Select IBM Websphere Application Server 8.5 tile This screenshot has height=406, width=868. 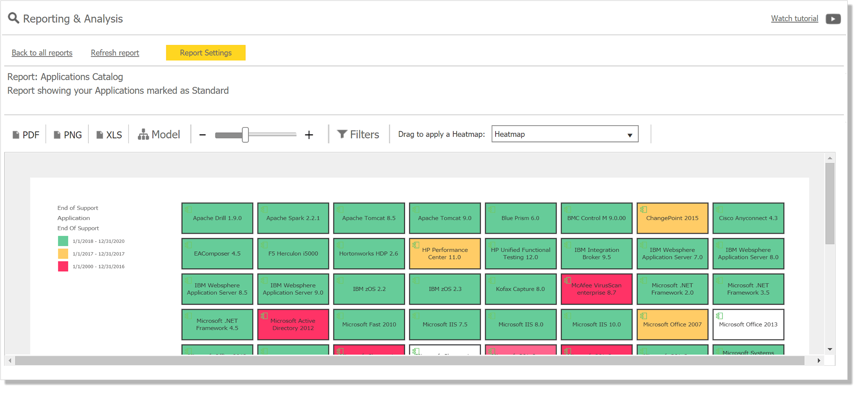point(217,289)
